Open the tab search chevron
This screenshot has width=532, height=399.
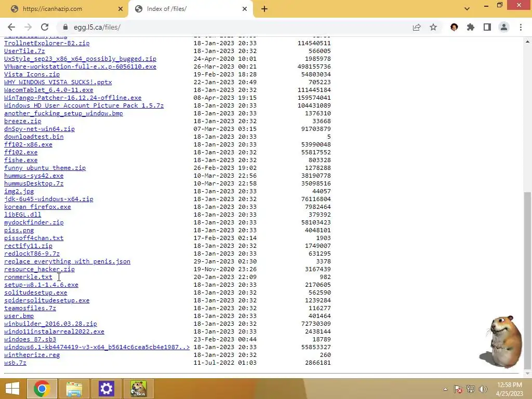click(x=467, y=9)
